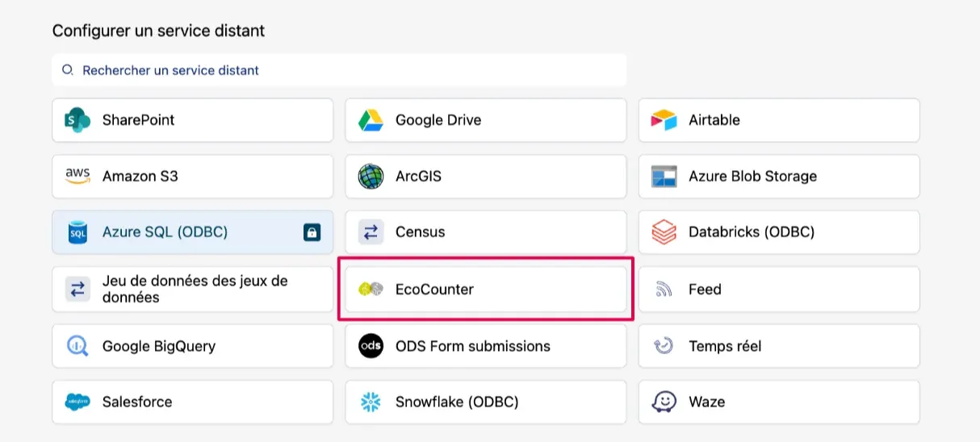Select the SharePoint service card
The image size is (980, 442).
point(193,120)
